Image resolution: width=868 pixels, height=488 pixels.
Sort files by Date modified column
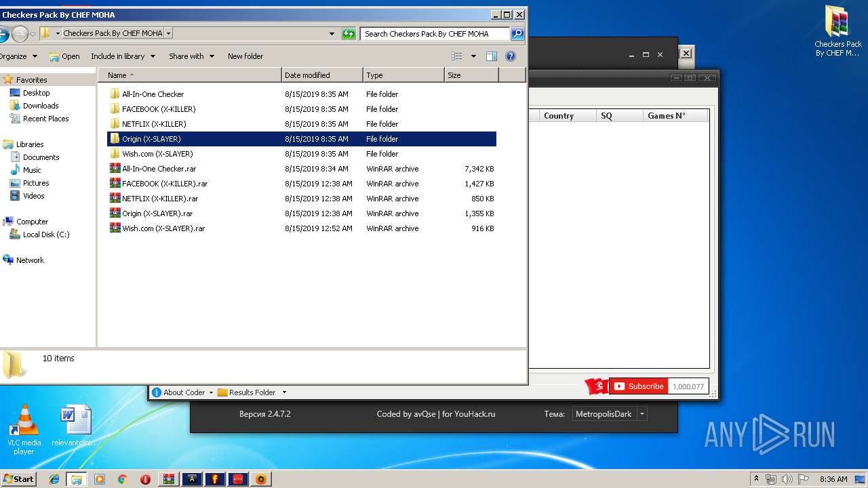pyautogui.click(x=322, y=75)
